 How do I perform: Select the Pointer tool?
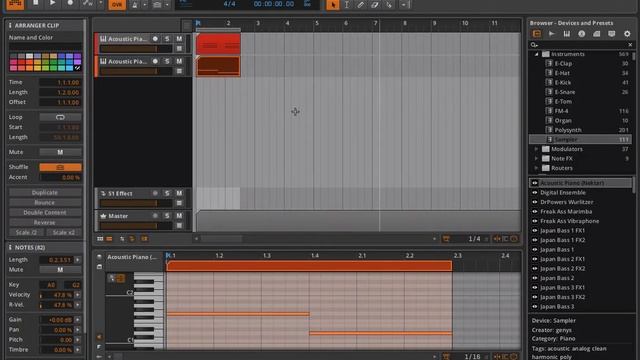333,4
